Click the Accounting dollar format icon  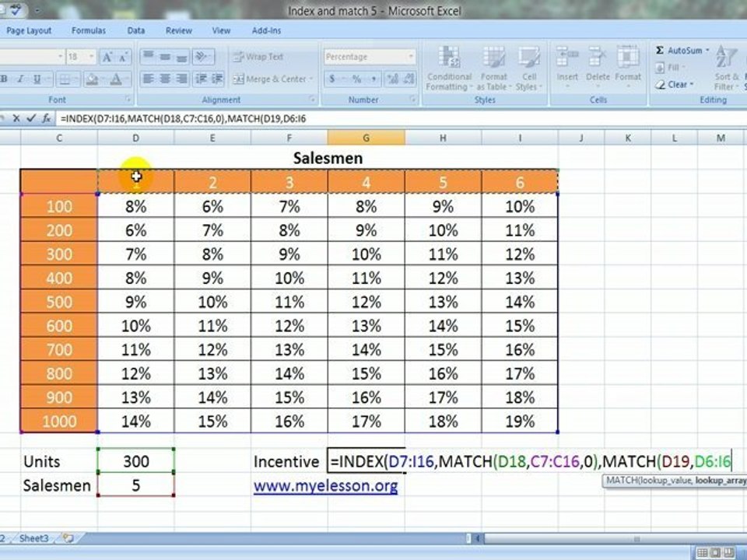(332, 79)
